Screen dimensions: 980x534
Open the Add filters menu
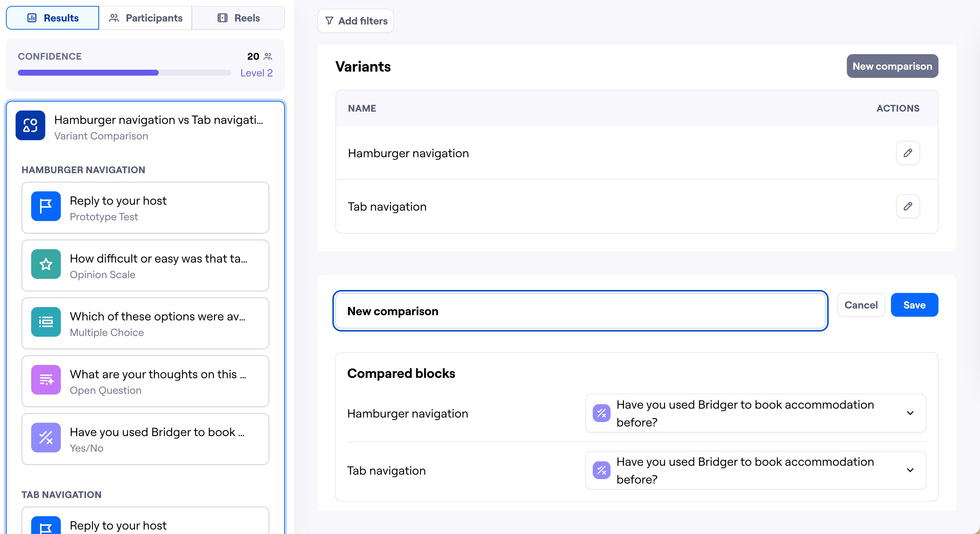355,21
